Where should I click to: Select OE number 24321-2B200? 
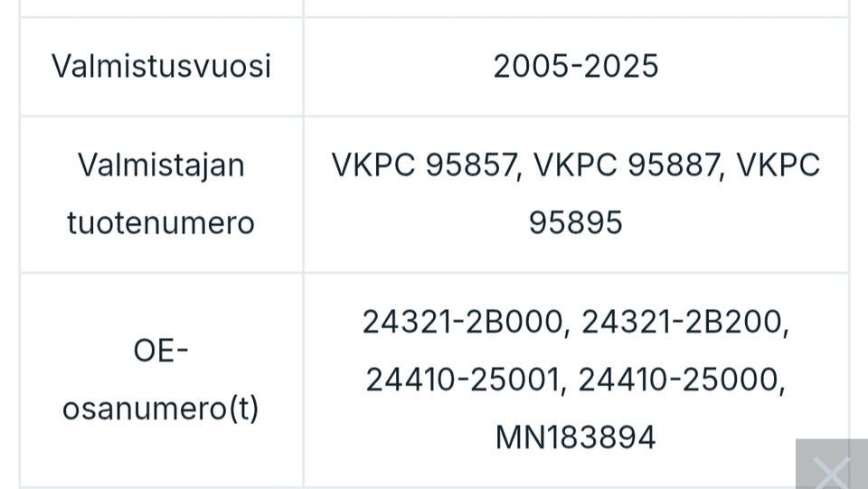coord(680,322)
